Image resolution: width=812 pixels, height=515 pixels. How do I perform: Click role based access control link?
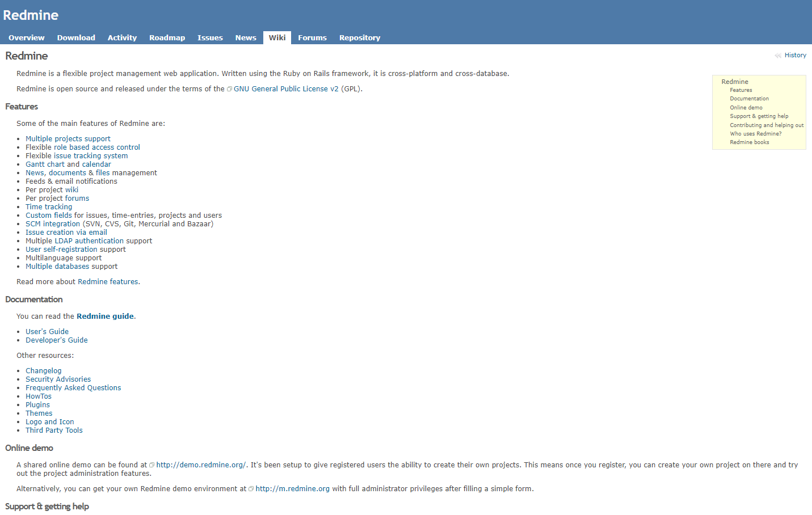tap(97, 147)
